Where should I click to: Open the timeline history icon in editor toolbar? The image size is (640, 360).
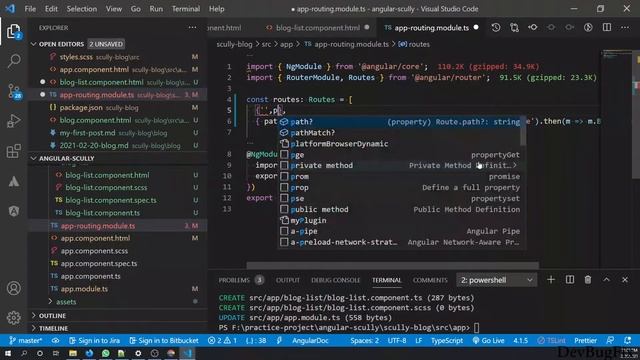496,27
